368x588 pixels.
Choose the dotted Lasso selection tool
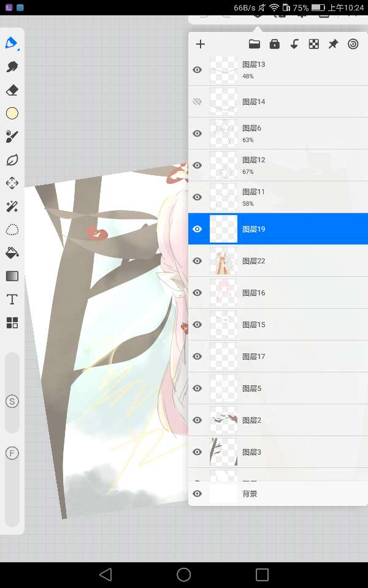(12, 230)
